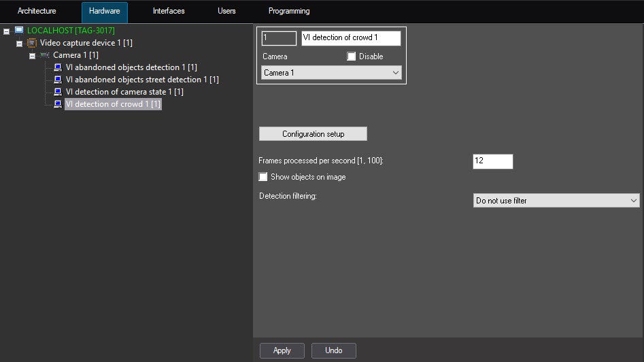Click the Apply button
The width and height of the screenshot is (644, 362).
(282, 350)
